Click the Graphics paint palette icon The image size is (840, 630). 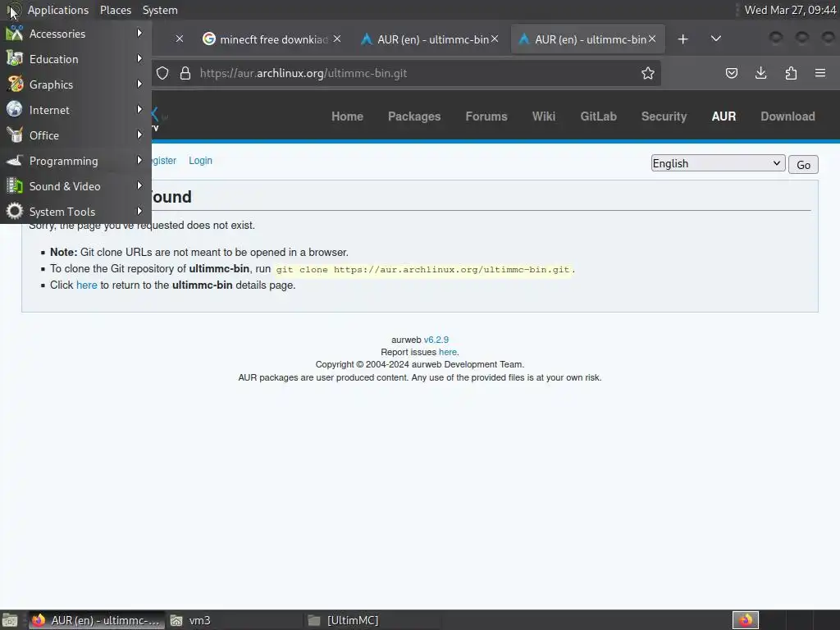coord(15,84)
